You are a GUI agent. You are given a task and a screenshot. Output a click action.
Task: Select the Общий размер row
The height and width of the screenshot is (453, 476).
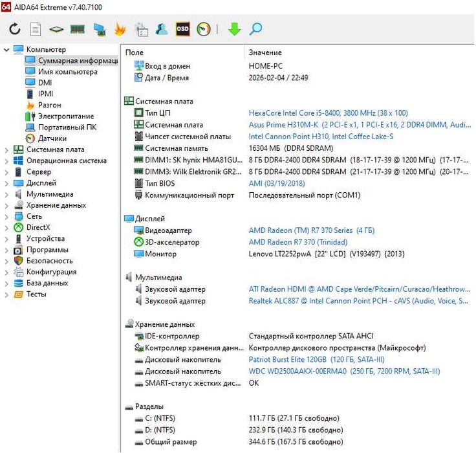[299, 442]
